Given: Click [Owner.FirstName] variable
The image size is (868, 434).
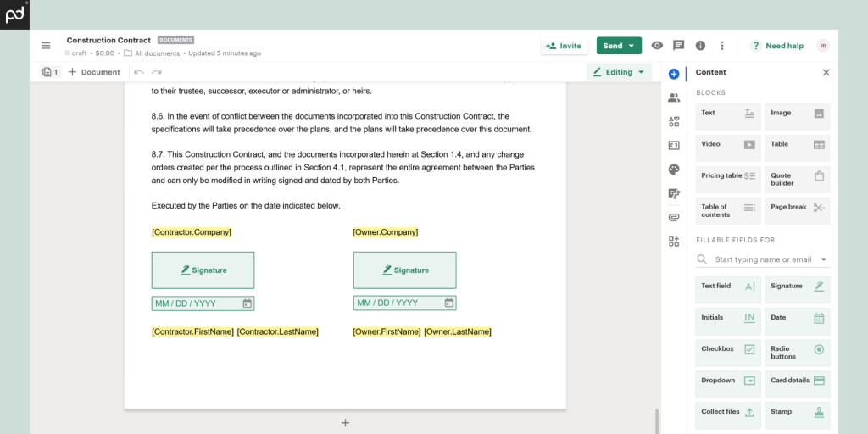Looking at the screenshot, I should click(x=387, y=331).
